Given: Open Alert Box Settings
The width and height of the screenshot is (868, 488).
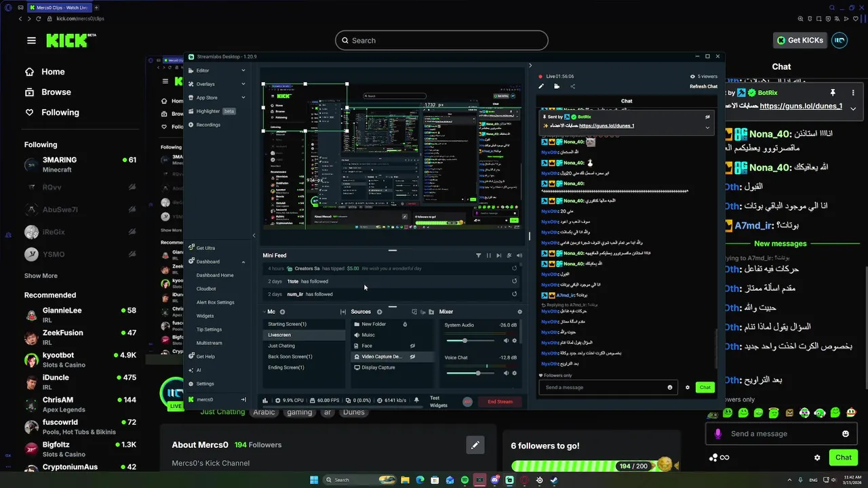Looking at the screenshot, I should coord(216,302).
